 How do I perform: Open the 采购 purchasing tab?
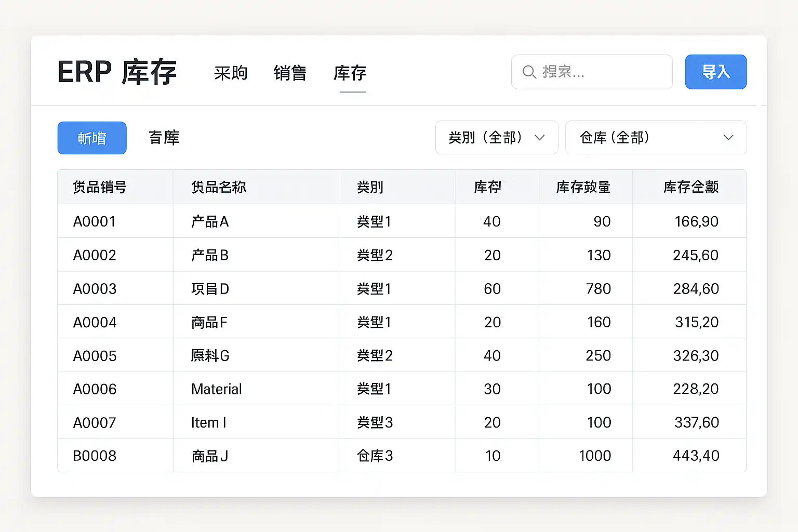[231, 73]
